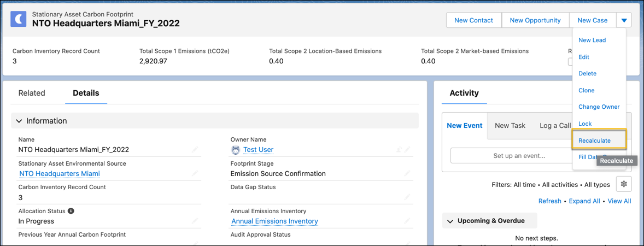Select Lock in the actions menu
Viewport: 644px width, 246px height.
click(x=585, y=124)
